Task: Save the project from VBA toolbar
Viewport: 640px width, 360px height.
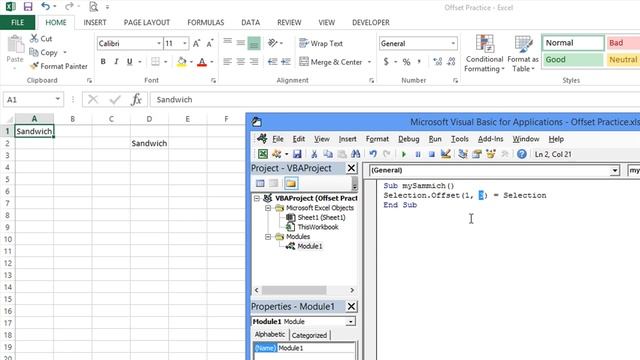Action: [x=297, y=154]
